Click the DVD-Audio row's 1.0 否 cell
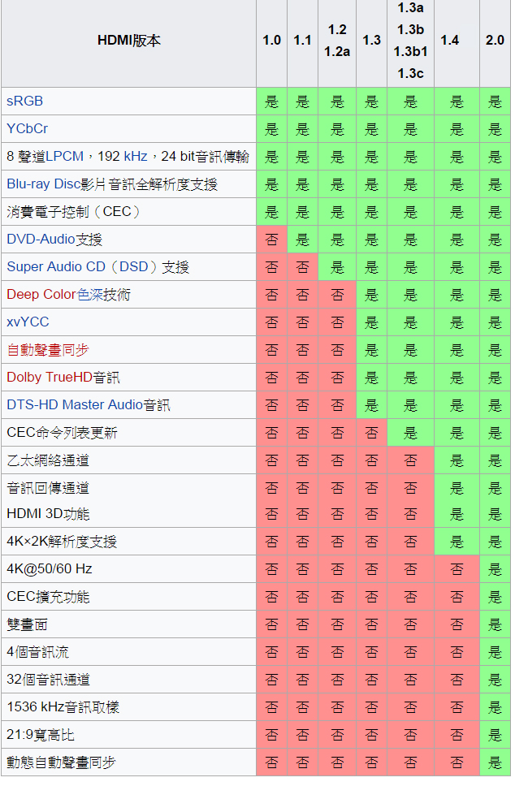The width and height of the screenshot is (528, 812). tap(271, 240)
